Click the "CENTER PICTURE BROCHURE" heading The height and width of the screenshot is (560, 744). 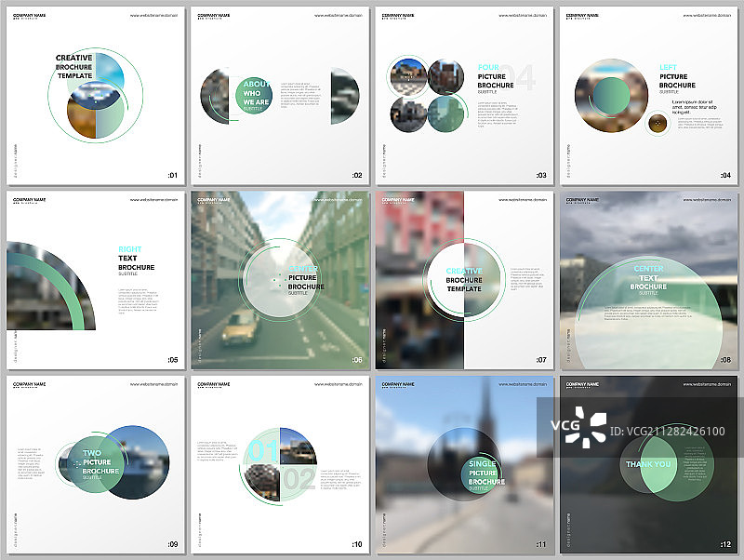coord(306,277)
